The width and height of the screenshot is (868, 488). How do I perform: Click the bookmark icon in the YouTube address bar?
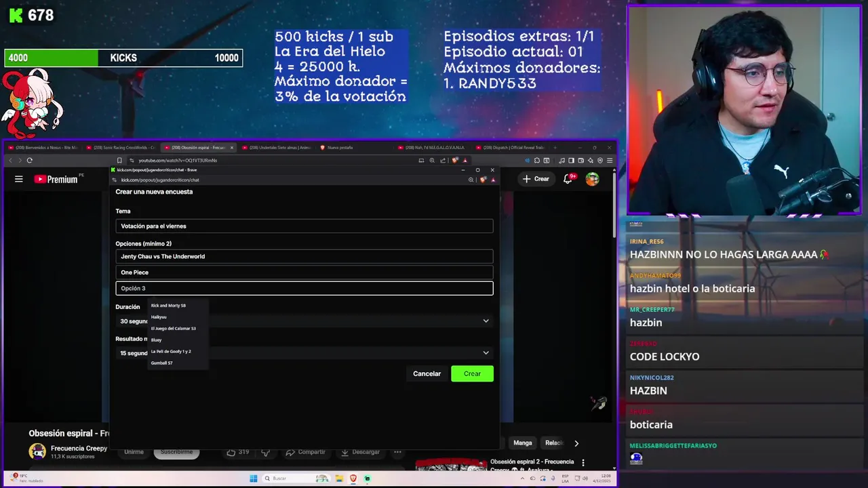tap(119, 161)
